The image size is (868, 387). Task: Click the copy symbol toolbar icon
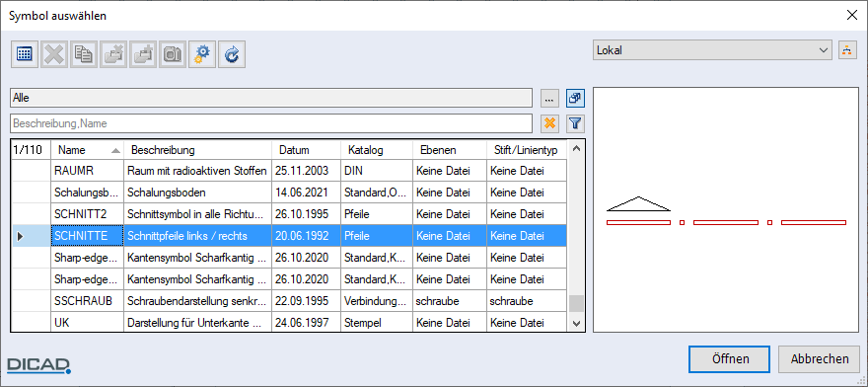pyautogui.click(x=84, y=54)
